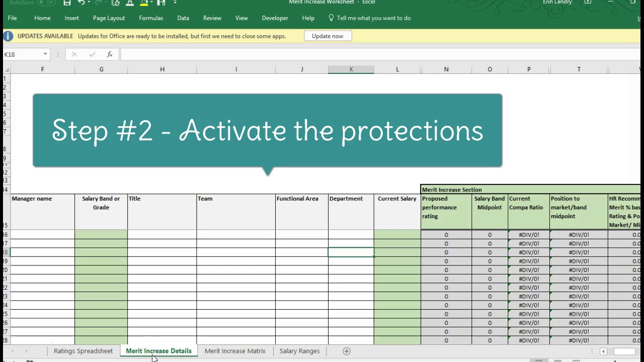
Task: Open the File menu
Action: click(x=13, y=18)
